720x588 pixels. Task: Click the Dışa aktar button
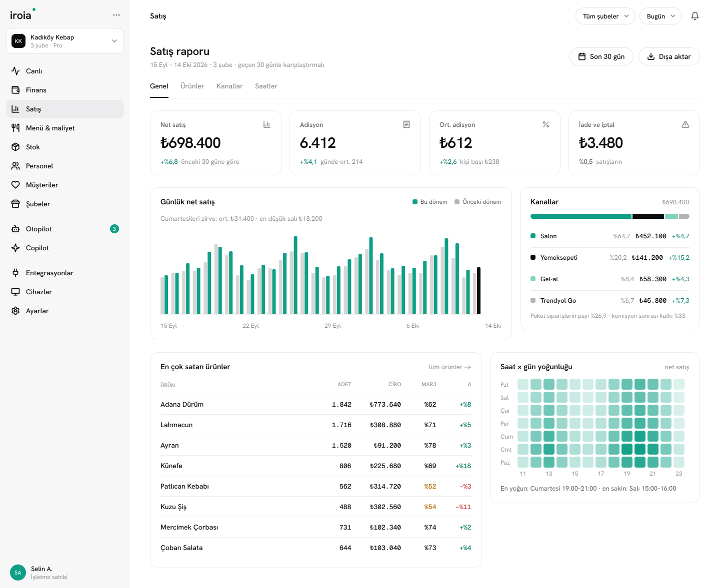[x=669, y=56]
